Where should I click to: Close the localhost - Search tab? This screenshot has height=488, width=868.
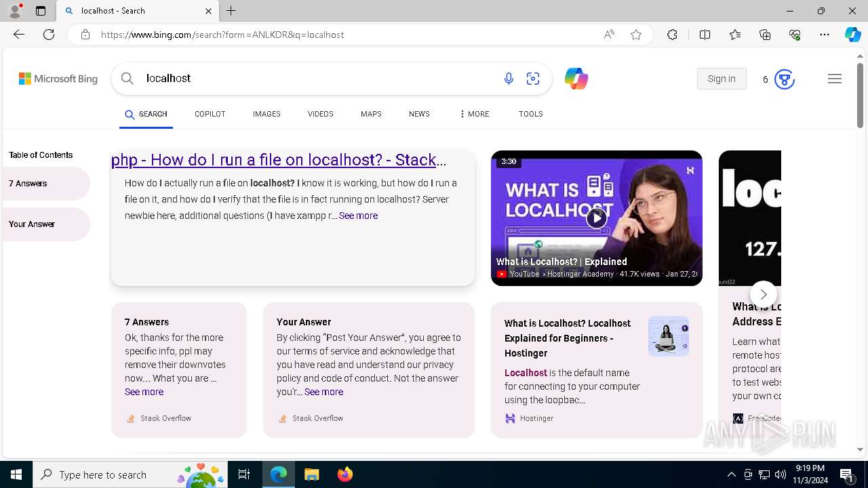(208, 11)
